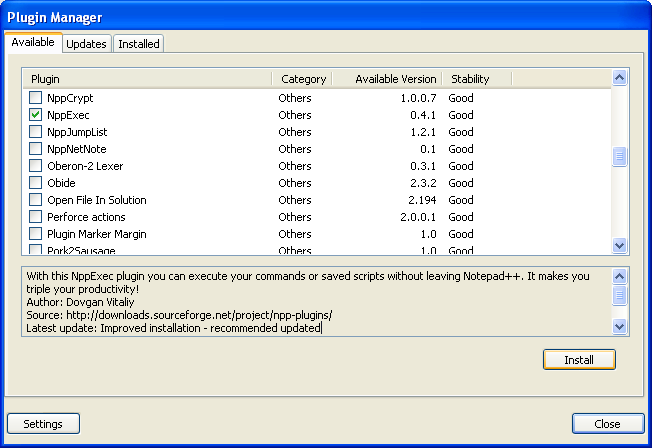Click the Latest update description line
652x448 pixels.
coord(174,328)
